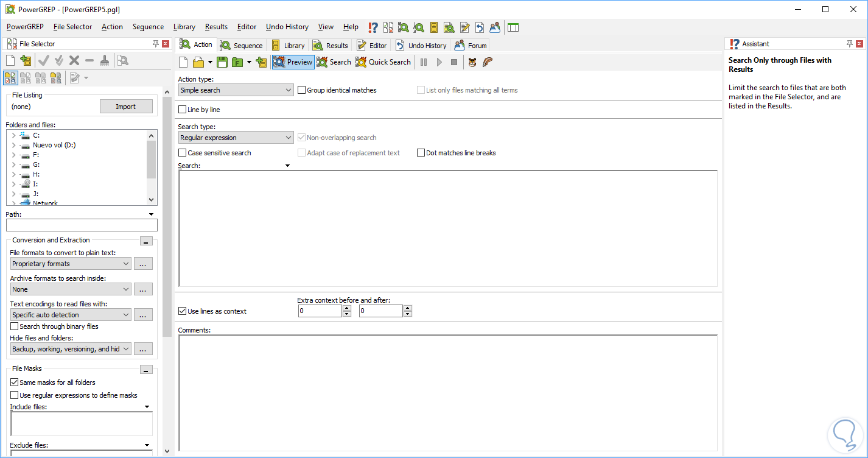Click in the Path input field
Image resolution: width=868 pixels, height=458 pixels.
[82, 225]
